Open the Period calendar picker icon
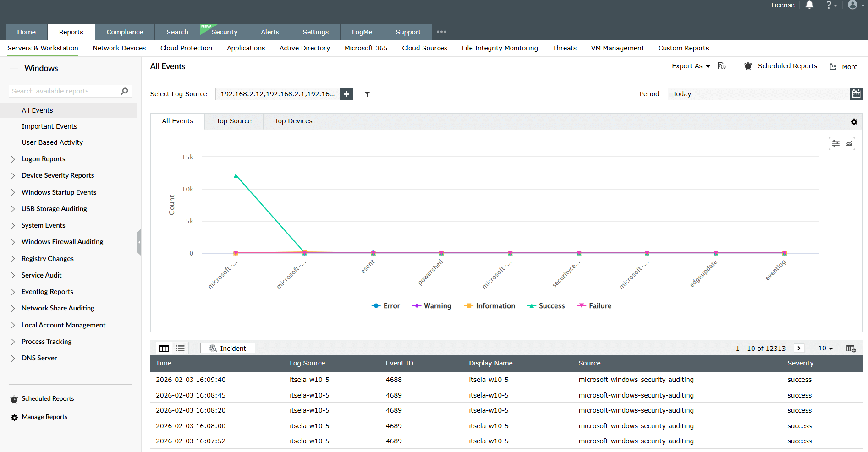 [856, 94]
